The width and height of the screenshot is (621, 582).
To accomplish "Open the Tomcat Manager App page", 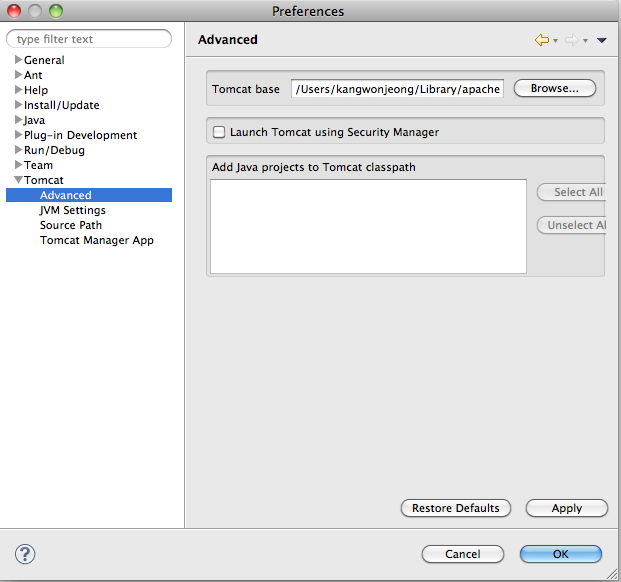I will (x=97, y=240).
